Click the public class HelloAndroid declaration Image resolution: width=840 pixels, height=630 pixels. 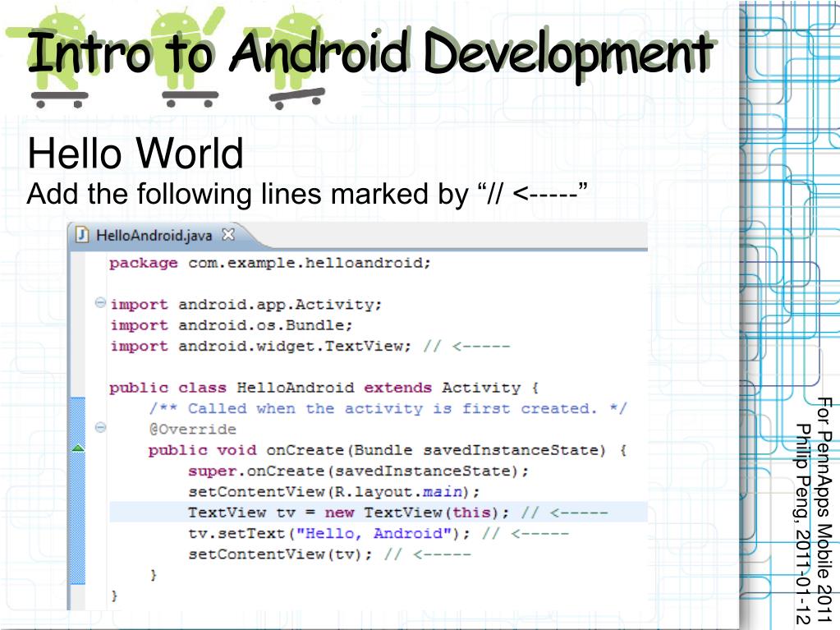click(324, 388)
